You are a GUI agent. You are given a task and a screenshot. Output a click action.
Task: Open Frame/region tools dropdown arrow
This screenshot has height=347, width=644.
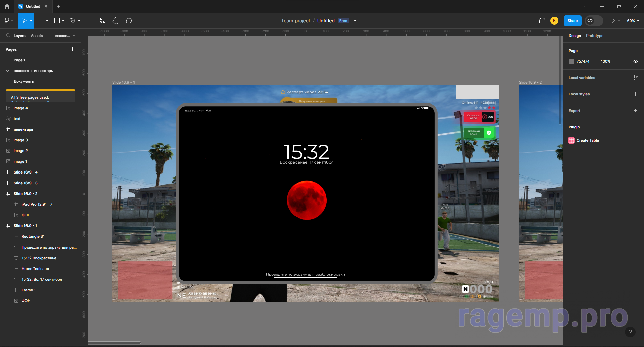47,21
